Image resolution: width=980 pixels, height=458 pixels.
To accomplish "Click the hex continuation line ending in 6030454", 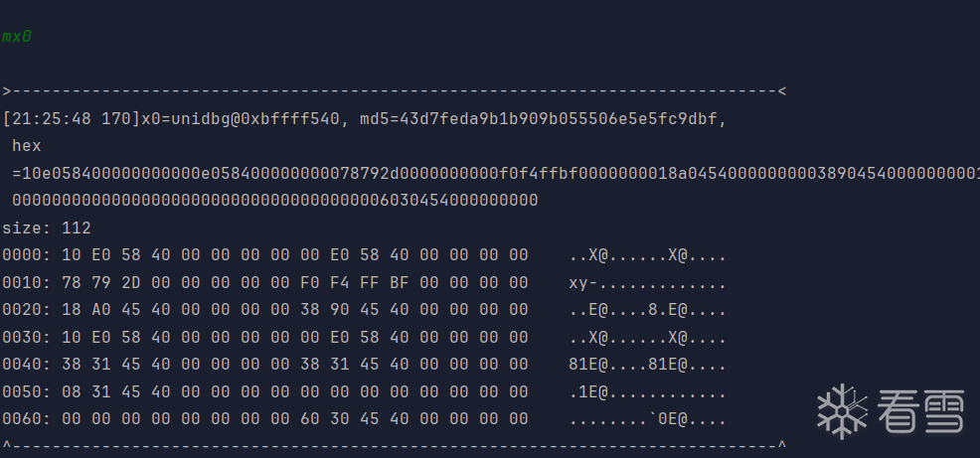I will tap(275, 200).
